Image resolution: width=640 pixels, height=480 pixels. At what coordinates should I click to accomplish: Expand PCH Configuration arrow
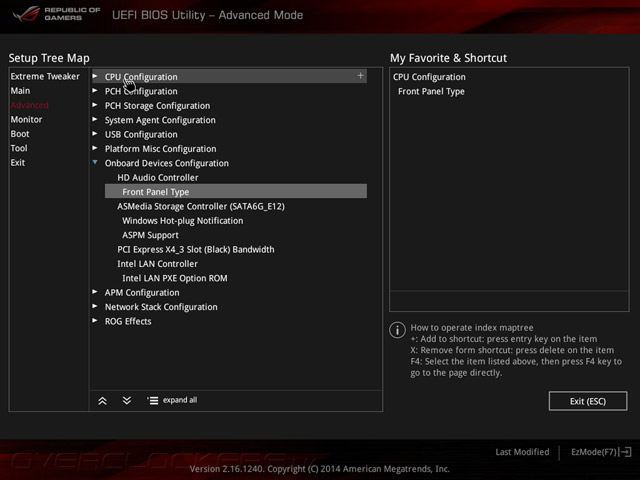pos(95,90)
